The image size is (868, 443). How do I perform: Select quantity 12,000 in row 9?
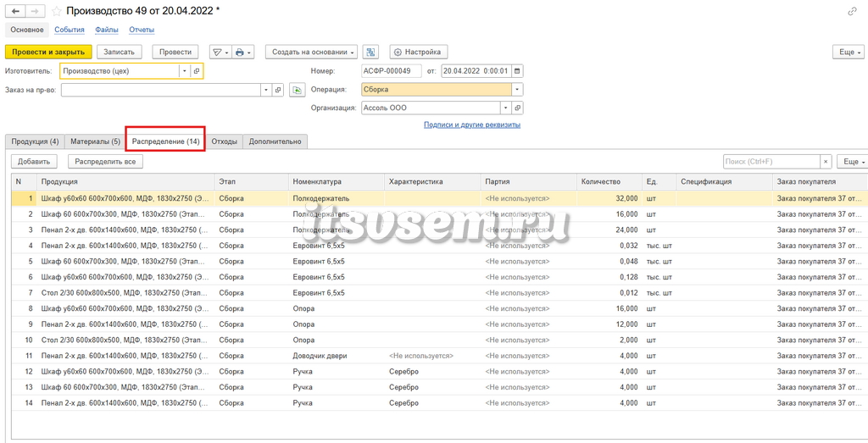(x=609, y=324)
